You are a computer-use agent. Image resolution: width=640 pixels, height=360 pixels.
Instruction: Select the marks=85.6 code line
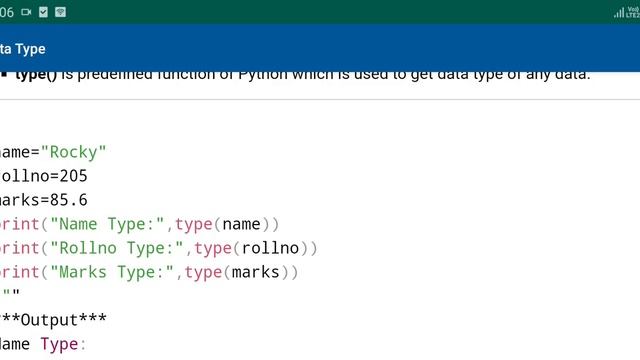coord(44,200)
